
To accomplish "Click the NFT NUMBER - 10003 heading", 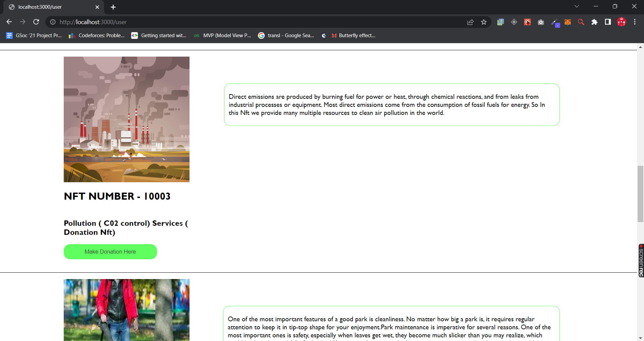I will (117, 196).
